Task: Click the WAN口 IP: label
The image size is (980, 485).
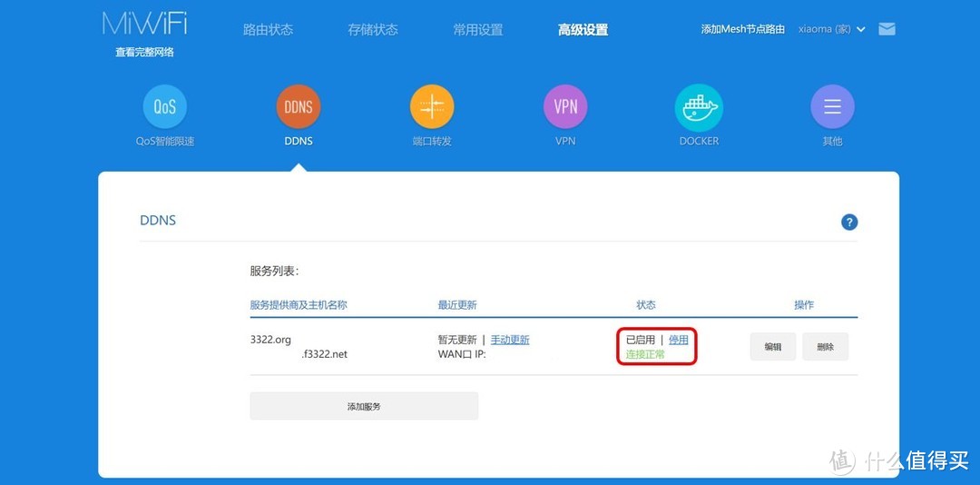Action: click(x=462, y=354)
